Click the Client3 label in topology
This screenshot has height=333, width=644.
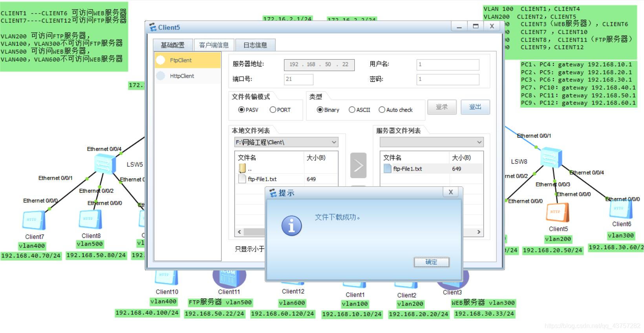(x=452, y=293)
